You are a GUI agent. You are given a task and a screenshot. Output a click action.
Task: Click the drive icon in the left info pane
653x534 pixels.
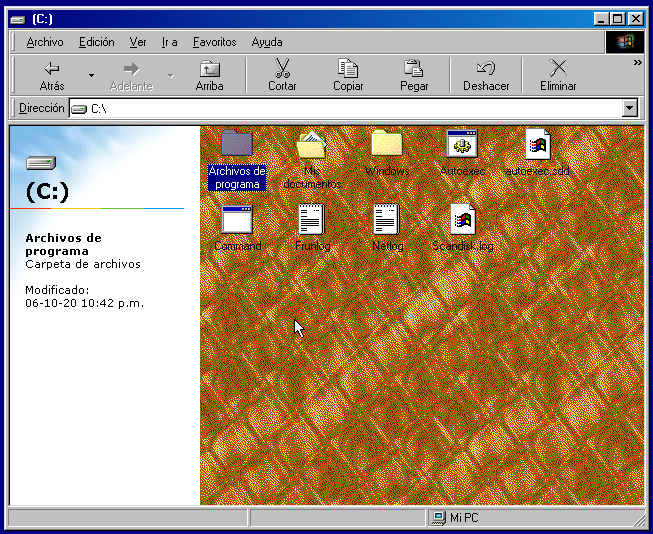[x=41, y=163]
